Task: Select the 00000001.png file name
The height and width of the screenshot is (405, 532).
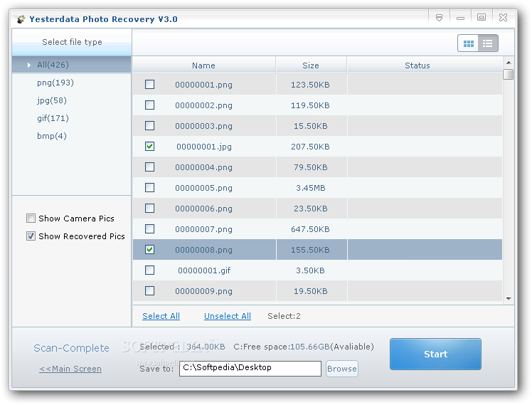Action: click(204, 85)
